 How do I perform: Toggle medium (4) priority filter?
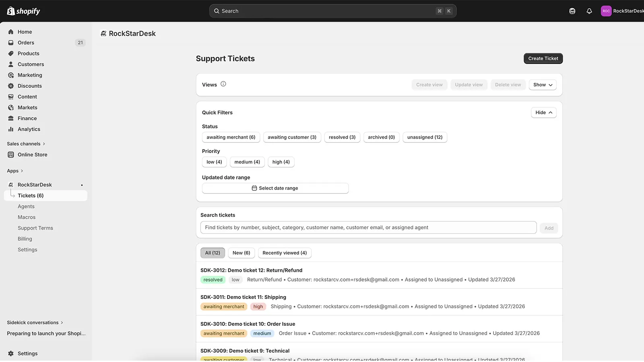pos(247,162)
